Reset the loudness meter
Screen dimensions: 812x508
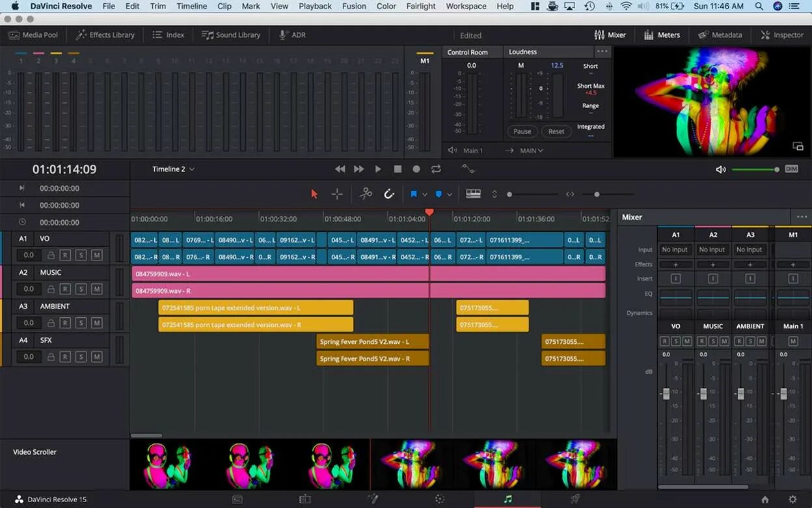556,132
